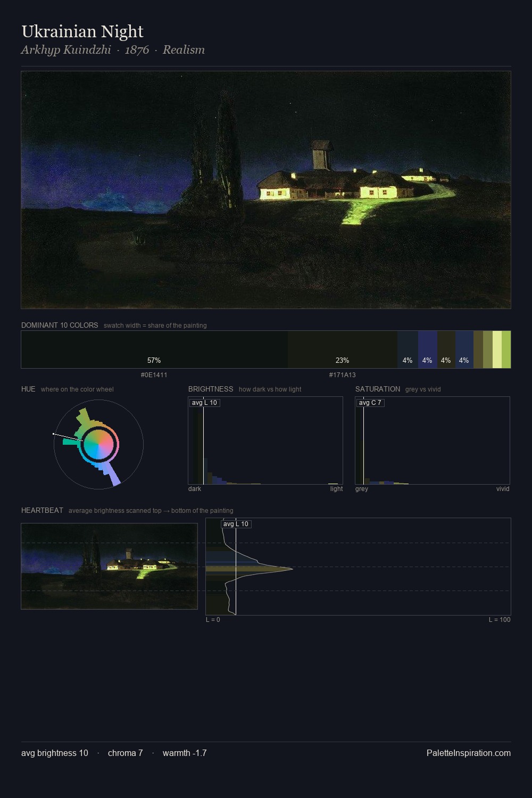Click the 'vivid' label under Saturation chart

[x=503, y=489]
